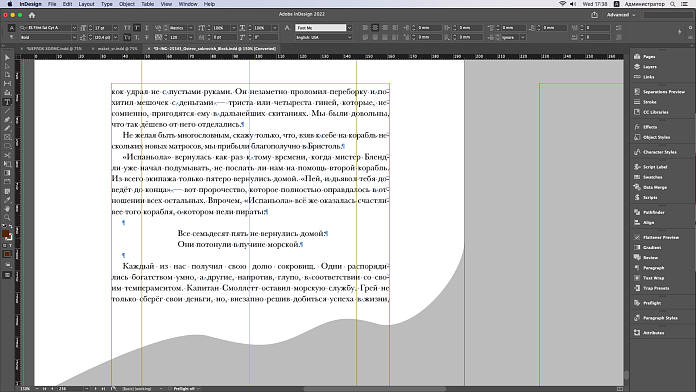
Task: Open the File menu
Action: 52,4
